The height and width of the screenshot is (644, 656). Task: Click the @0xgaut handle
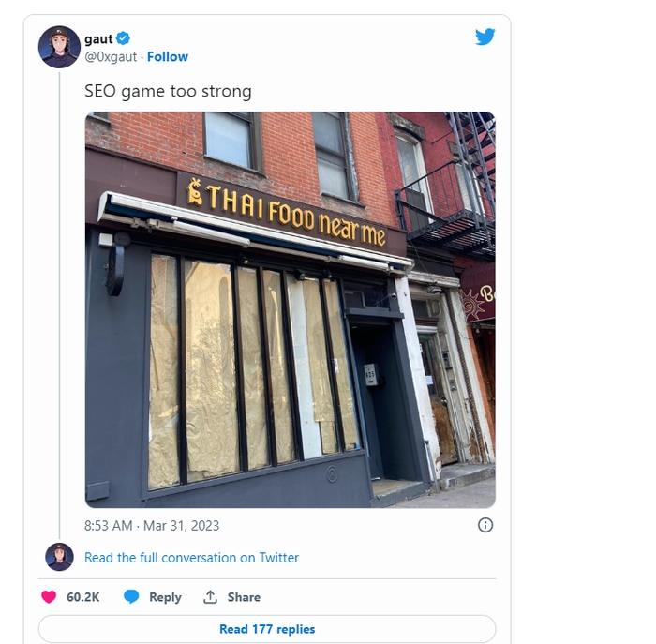pyautogui.click(x=111, y=56)
